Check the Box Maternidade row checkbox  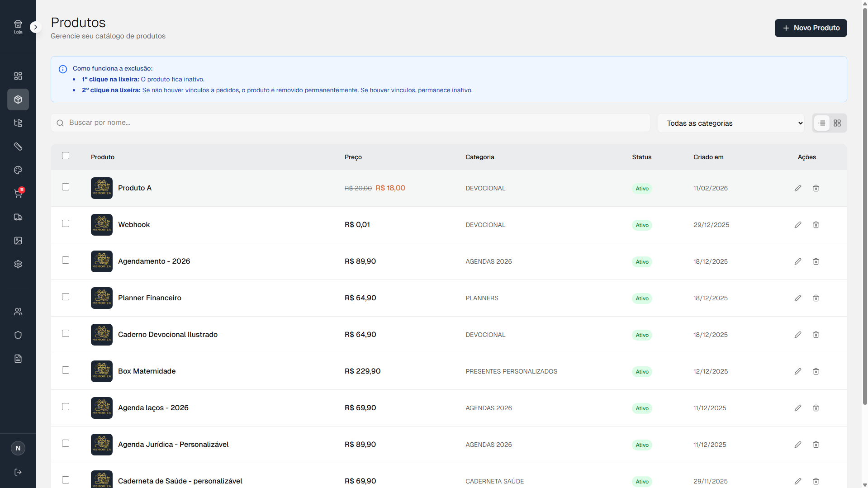(x=66, y=370)
